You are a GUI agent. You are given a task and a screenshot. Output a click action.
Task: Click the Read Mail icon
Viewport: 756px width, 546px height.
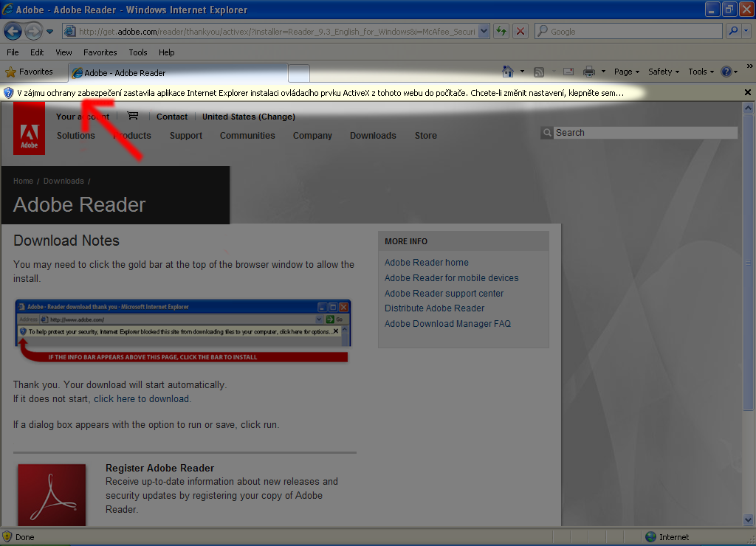coord(569,72)
